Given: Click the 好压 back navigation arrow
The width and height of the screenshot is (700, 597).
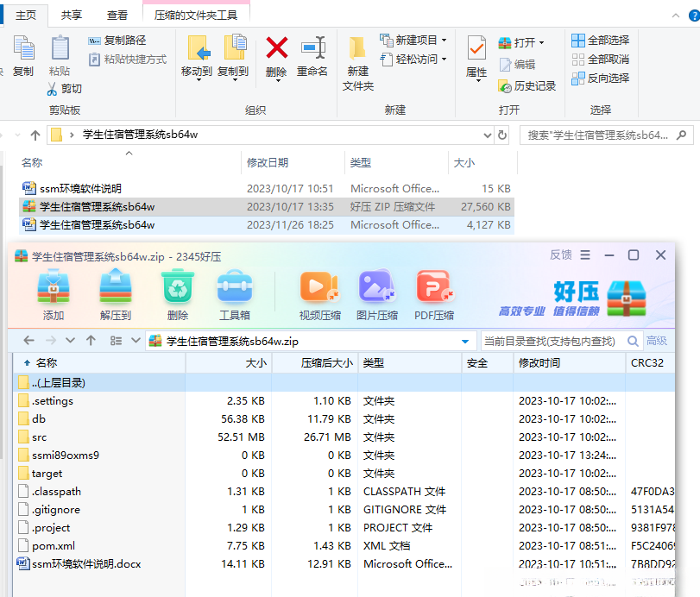Looking at the screenshot, I should 29,341.
